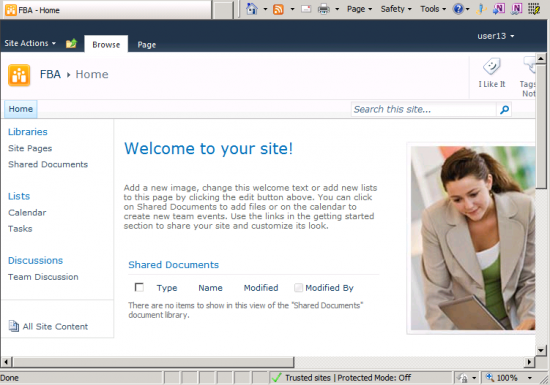This screenshot has width=550, height=385.
Task: Open the Safety menu dropdown
Action: (396, 9)
